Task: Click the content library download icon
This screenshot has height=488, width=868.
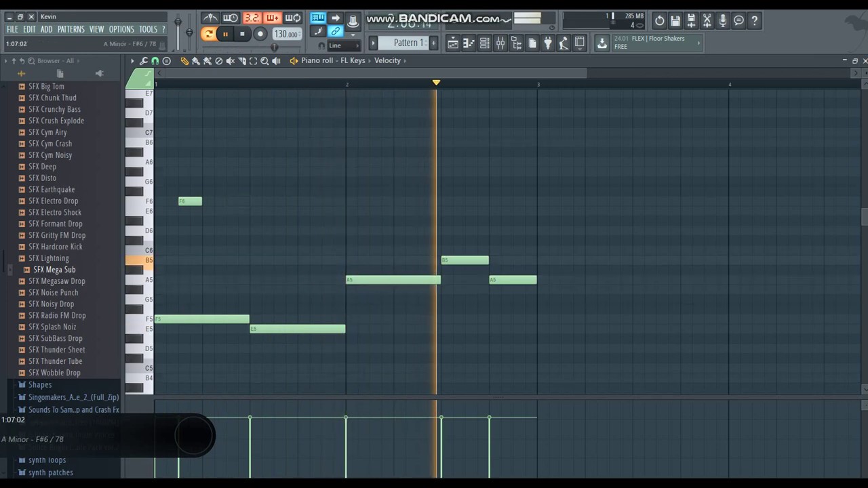Action: [x=602, y=43]
